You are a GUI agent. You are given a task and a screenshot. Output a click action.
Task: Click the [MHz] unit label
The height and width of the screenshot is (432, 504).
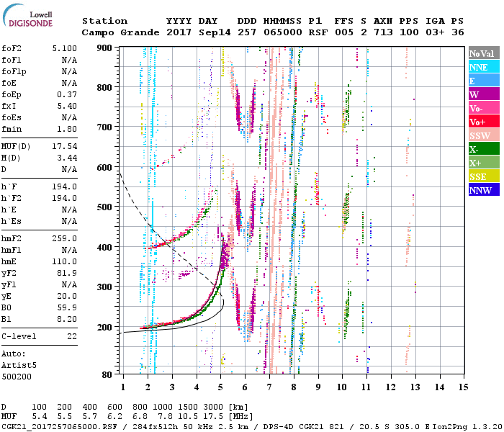[x=240, y=417]
